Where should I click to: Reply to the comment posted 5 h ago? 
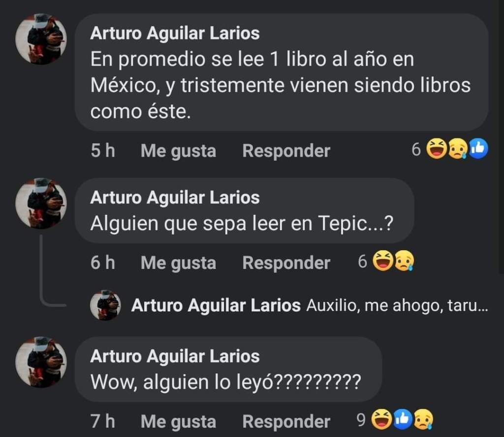coord(286,151)
